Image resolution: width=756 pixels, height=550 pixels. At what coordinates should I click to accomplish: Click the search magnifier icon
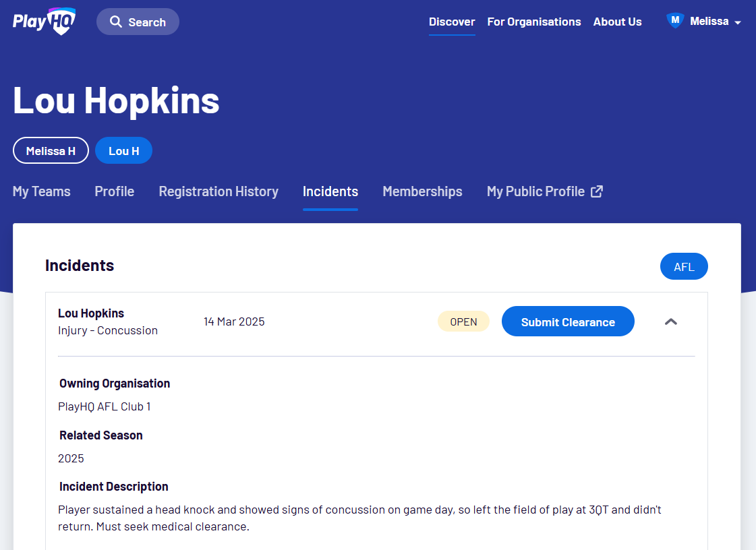(x=116, y=22)
